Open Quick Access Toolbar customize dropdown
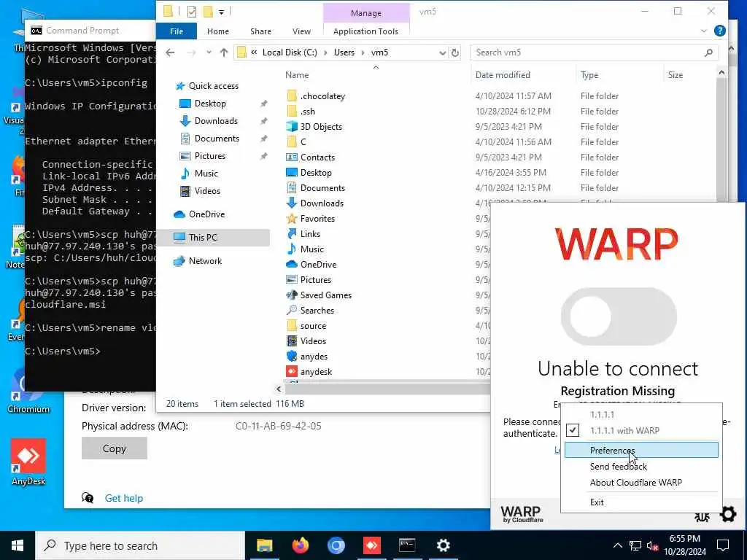Viewport: 747px width, 560px height. pyautogui.click(x=222, y=12)
